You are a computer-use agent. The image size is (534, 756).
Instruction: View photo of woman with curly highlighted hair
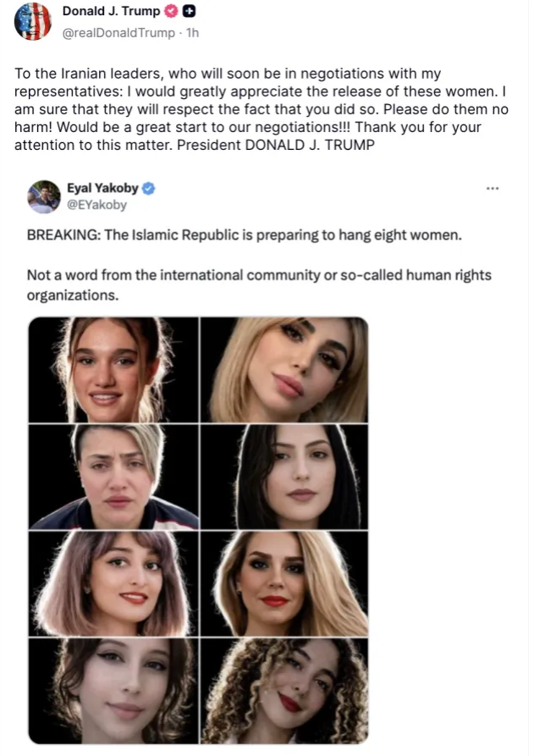tap(284, 691)
